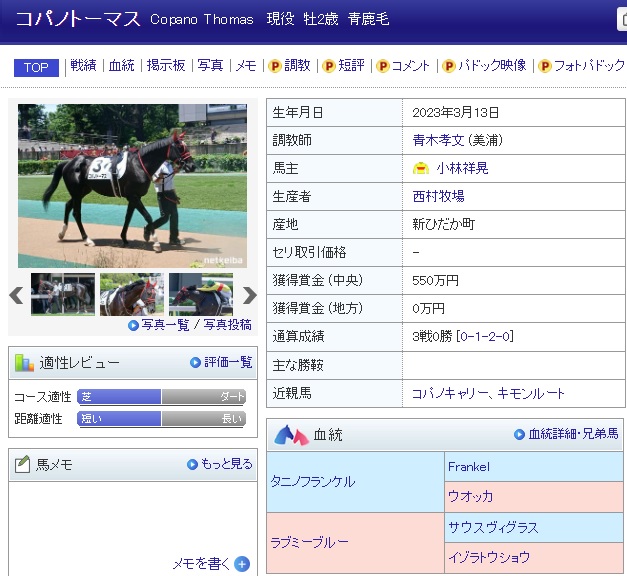Viewport: 627px width, 576px height.
Task: Select the TOP tab
Action: [36, 67]
